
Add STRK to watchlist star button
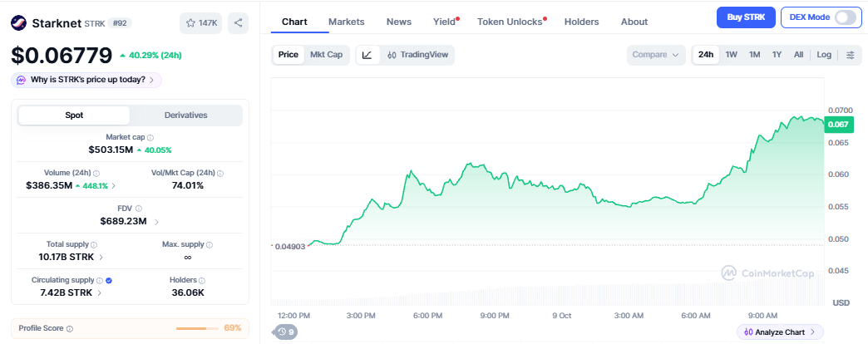tap(201, 23)
